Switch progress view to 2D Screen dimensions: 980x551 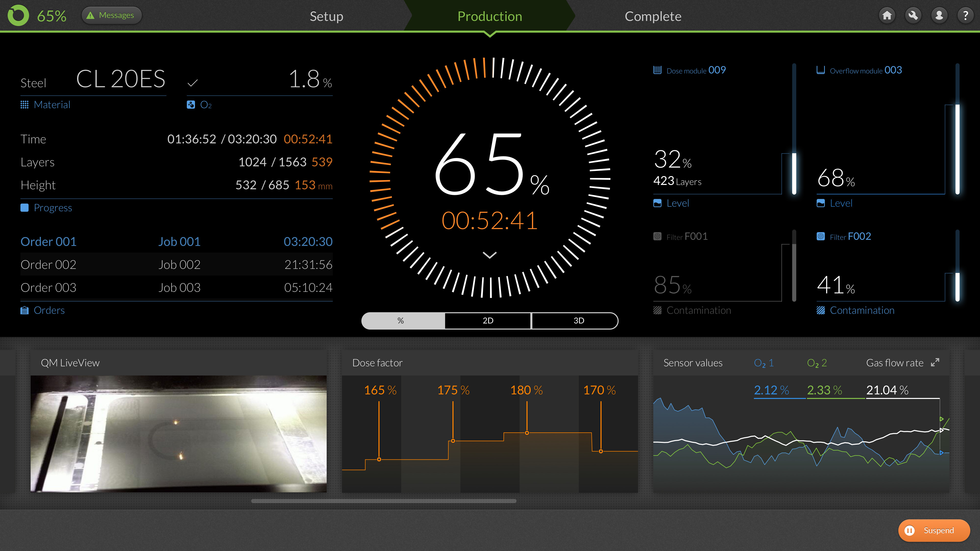pos(488,321)
